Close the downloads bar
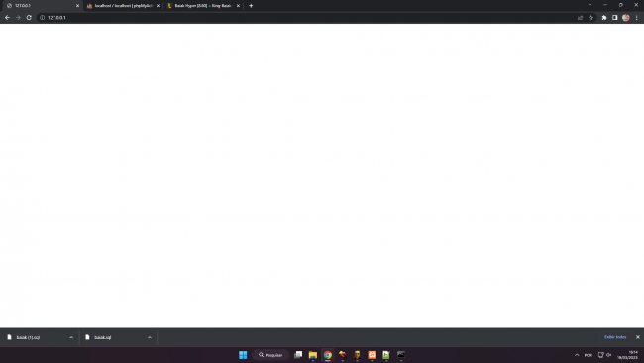644x363 pixels. click(638, 337)
